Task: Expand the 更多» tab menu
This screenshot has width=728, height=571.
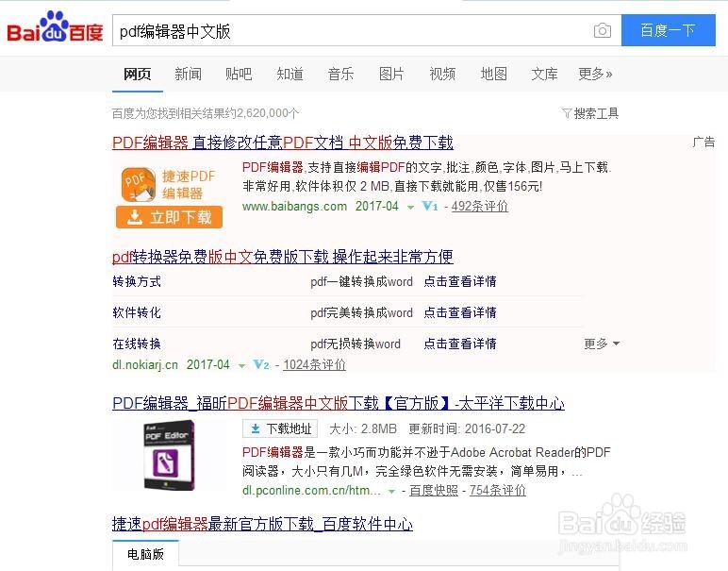Action: [x=595, y=74]
